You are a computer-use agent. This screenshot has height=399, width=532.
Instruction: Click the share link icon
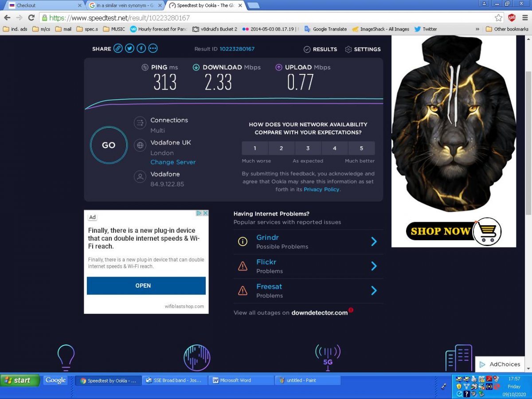tap(118, 49)
